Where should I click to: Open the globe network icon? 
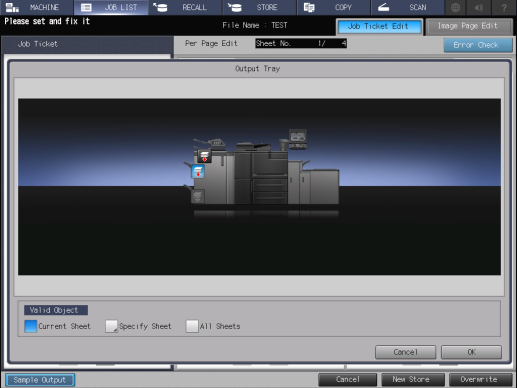[455, 7]
